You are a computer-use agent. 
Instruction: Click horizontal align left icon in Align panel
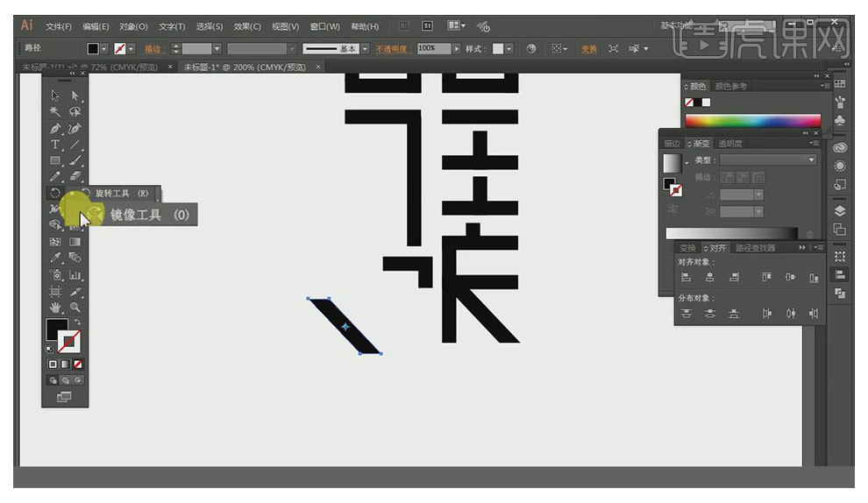[x=687, y=277]
